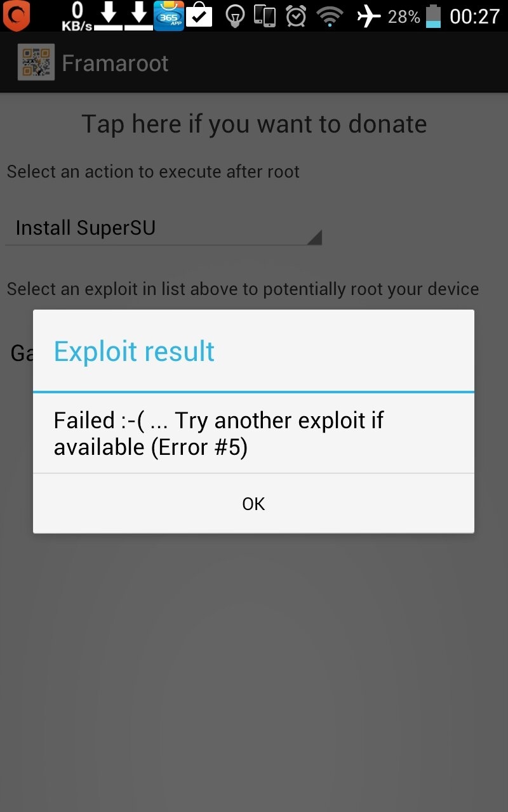This screenshot has height=812, width=508.
Task: Dismiss the dialog with OK
Action: click(253, 504)
